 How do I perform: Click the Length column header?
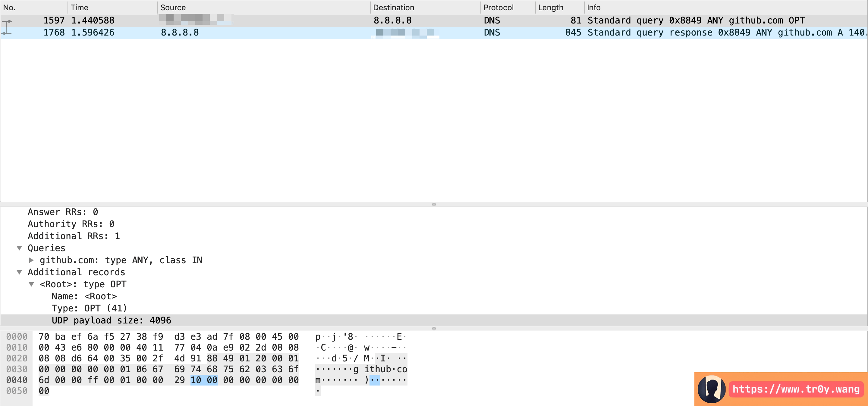point(551,8)
